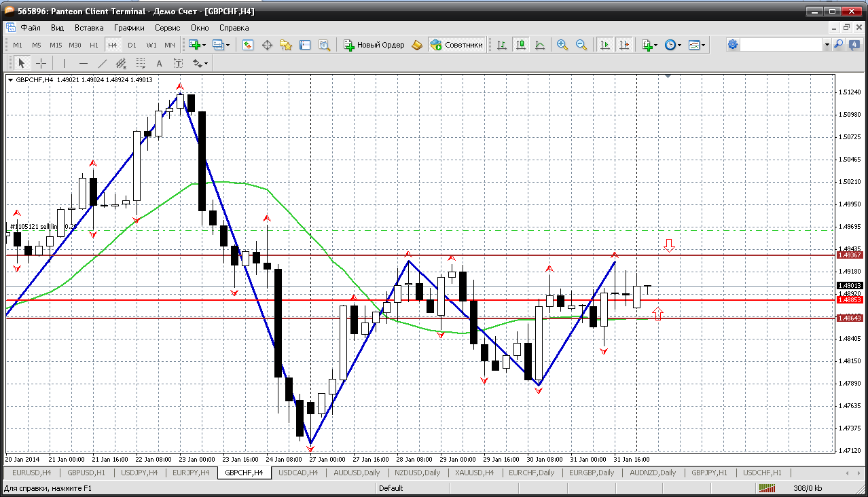The image size is (868, 497).
Task: Zoom in on the chart
Action: [x=562, y=45]
